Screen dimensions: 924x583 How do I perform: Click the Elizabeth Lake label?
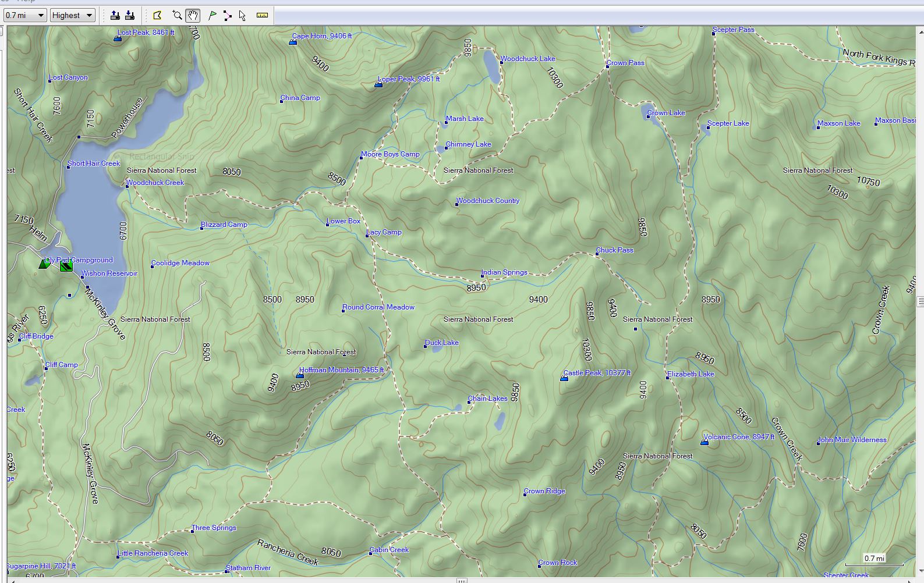[x=691, y=374]
